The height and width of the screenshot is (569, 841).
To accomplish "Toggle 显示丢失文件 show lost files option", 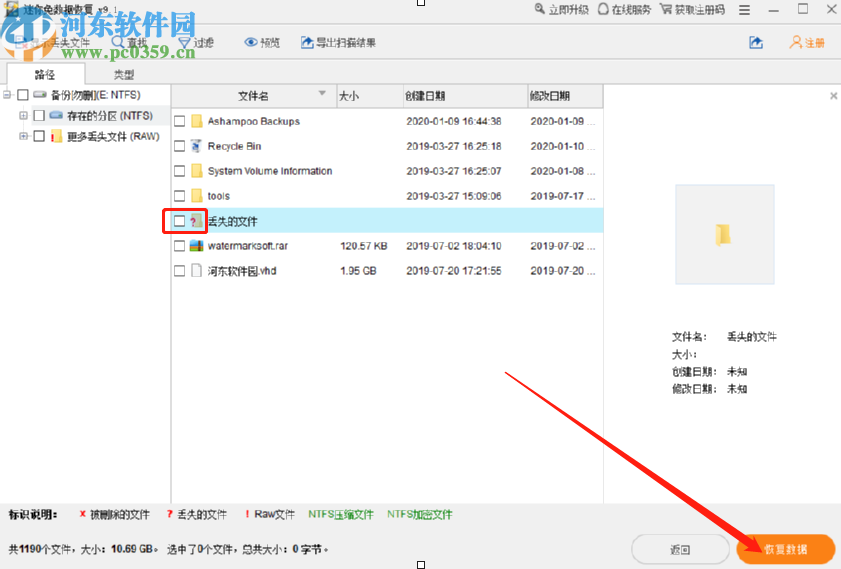I will (52, 42).
